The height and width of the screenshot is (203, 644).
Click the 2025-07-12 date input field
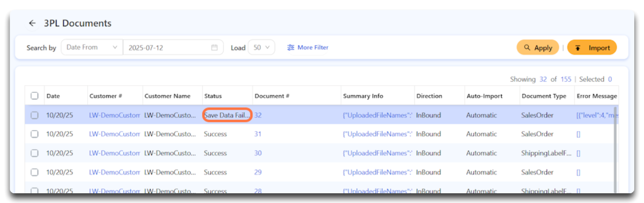[165, 48]
